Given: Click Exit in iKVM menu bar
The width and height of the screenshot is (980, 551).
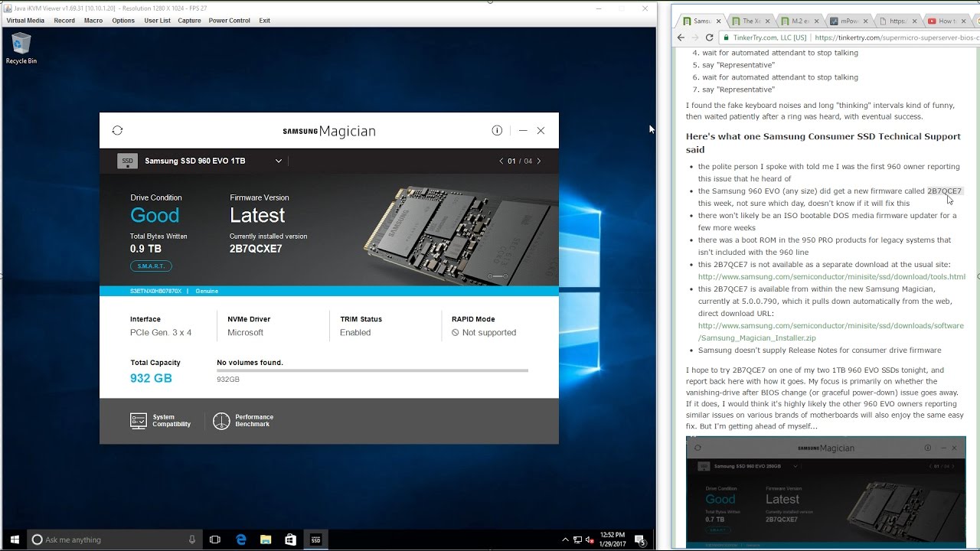Looking at the screenshot, I should point(264,21).
